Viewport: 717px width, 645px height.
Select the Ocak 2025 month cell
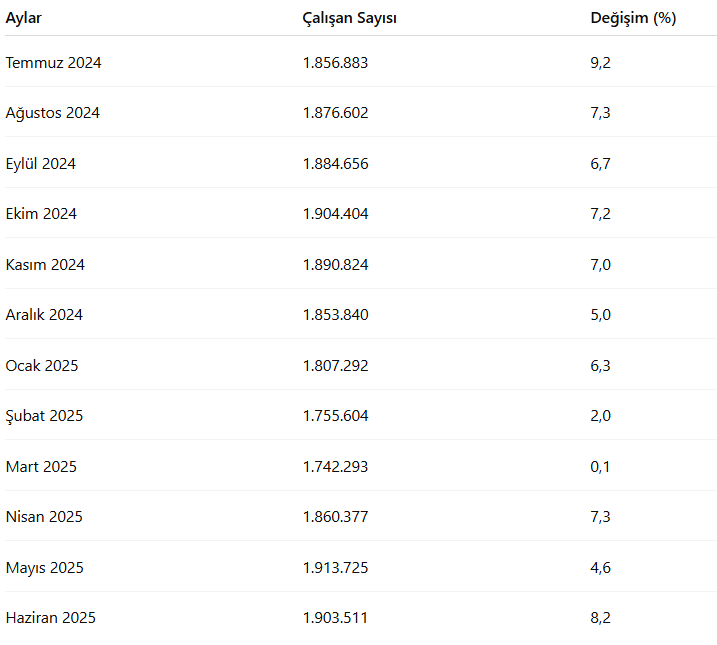(x=41, y=366)
